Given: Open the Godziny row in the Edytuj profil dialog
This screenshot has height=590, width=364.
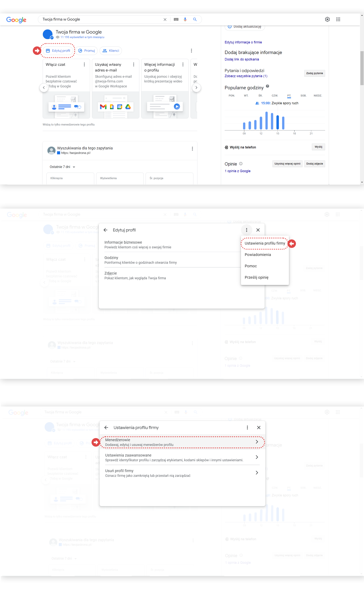Looking at the screenshot, I should (172, 260).
